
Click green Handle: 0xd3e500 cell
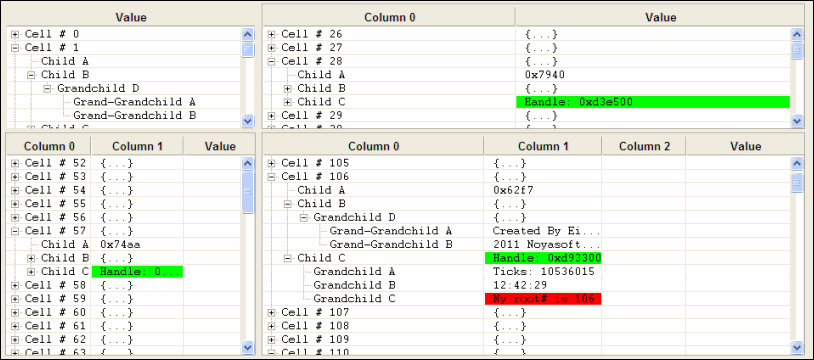click(653, 102)
